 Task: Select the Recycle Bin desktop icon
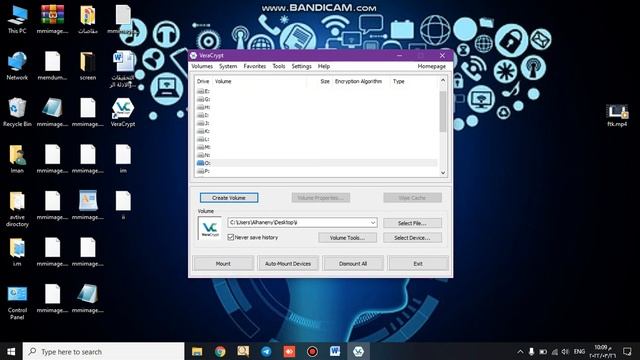17,112
